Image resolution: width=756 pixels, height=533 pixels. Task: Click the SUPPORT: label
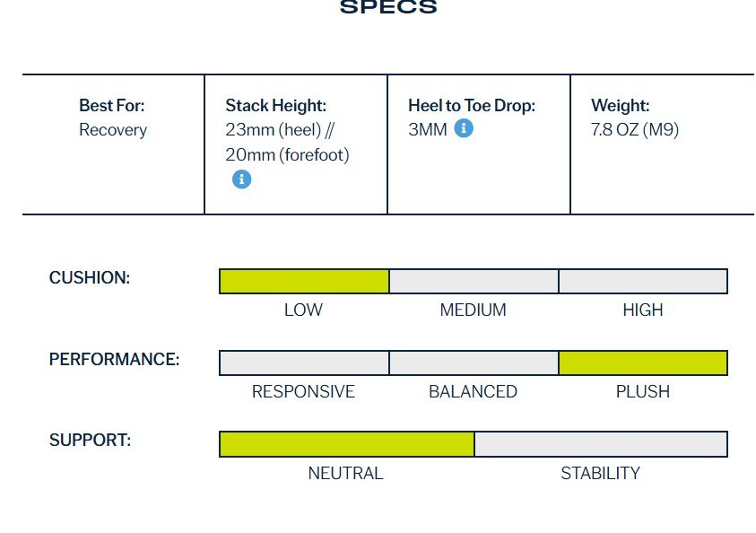click(x=91, y=440)
